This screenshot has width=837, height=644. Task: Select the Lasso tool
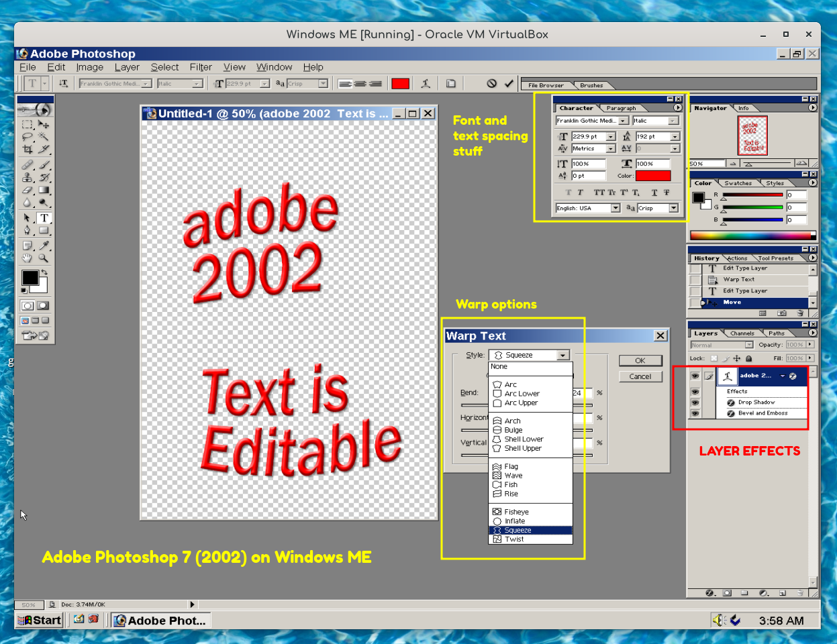point(28,137)
